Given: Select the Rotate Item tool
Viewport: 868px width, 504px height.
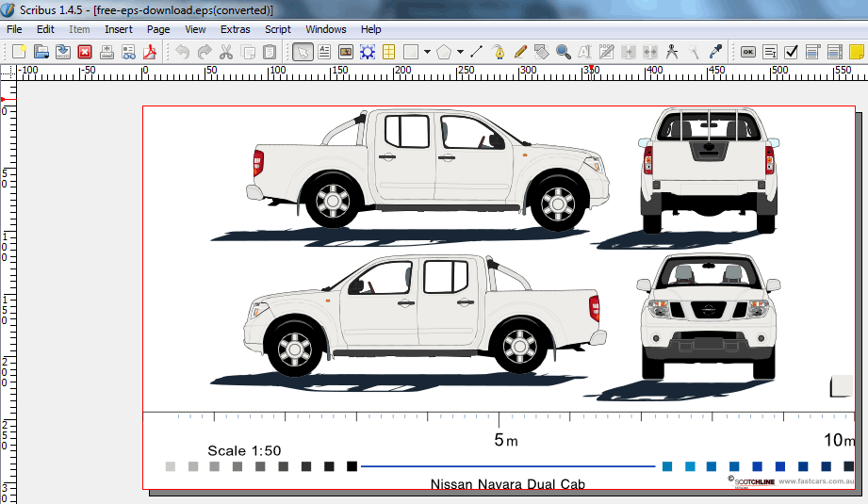Looking at the screenshot, I should coord(541,52).
